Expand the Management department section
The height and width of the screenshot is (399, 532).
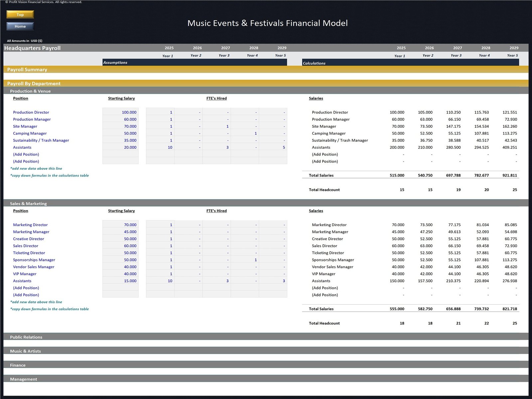23,379
